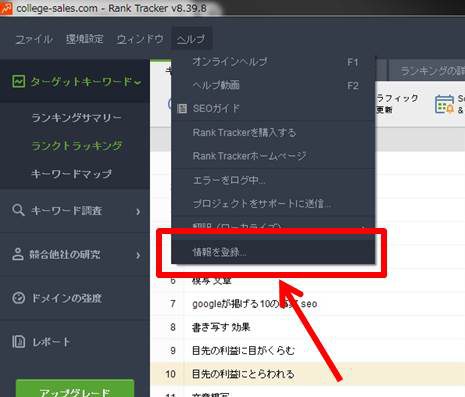Viewport: 465px width, 397px height.
Task: Select エラーをログ中... entry
Action: (x=273, y=180)
